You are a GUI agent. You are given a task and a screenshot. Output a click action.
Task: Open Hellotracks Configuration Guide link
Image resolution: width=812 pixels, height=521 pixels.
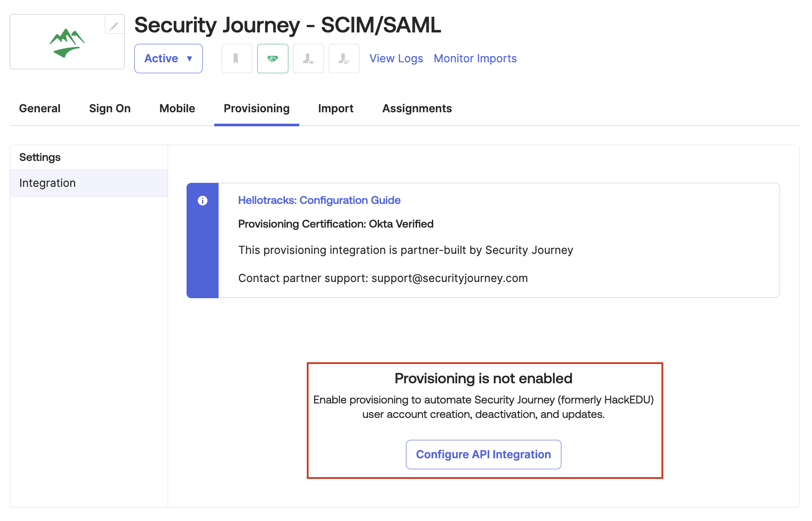[x=319, y=200]
